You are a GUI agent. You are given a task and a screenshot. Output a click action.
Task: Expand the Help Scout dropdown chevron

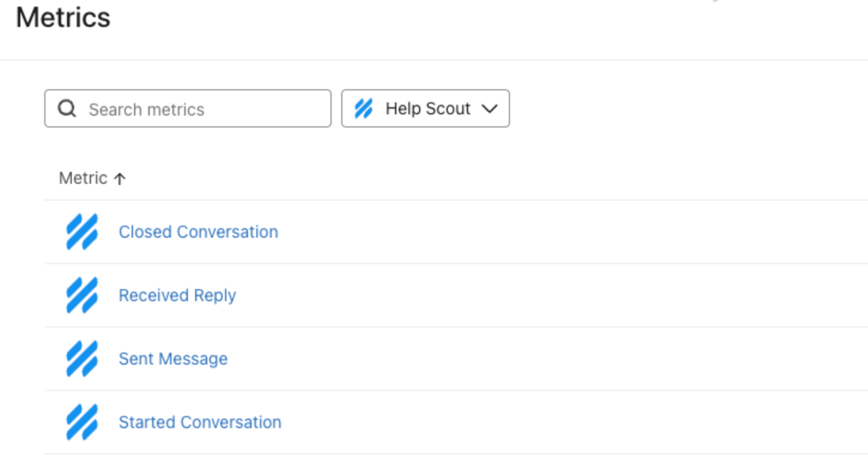(x=490, y=109)
